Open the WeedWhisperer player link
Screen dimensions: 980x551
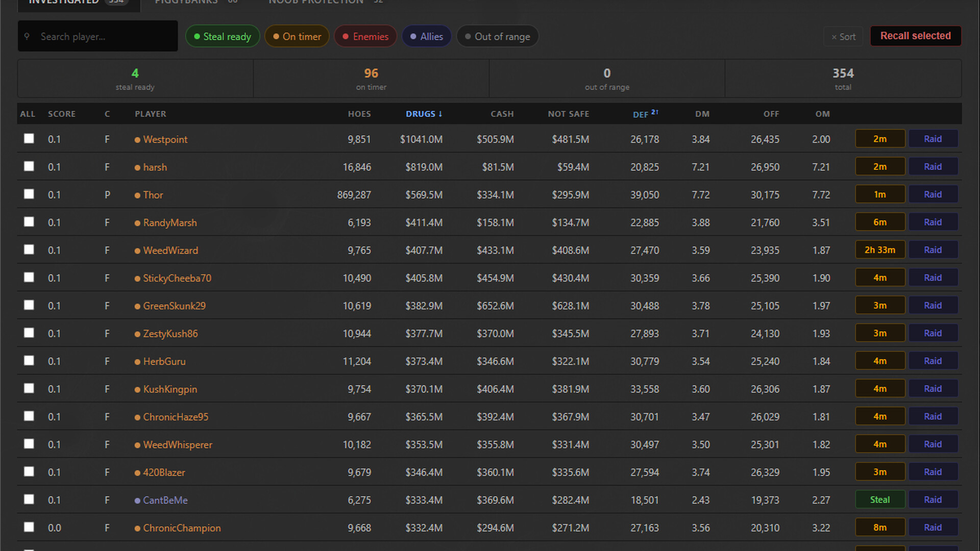[178, 444]
